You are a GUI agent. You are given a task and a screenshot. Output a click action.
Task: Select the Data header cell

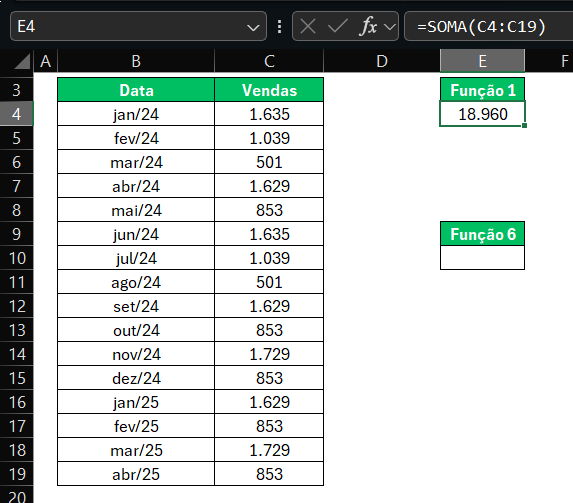tap(136, 90)
